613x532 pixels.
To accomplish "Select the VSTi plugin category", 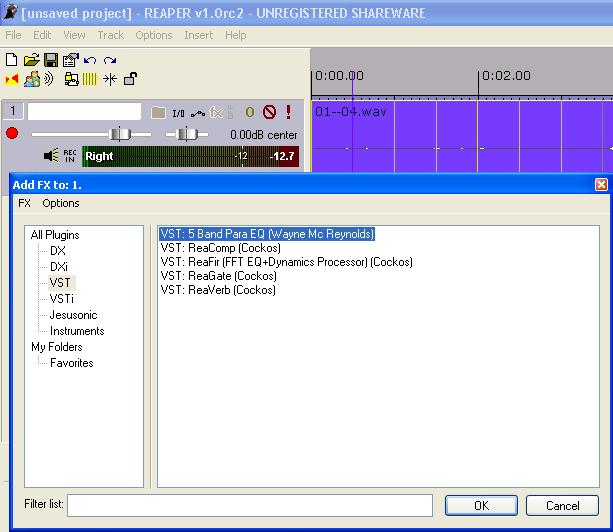I will [x=62, y=299].
